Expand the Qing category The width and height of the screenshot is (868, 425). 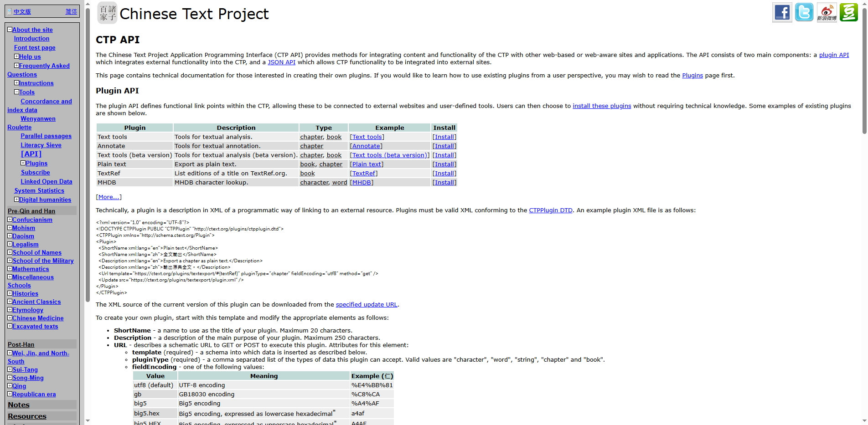10,386
